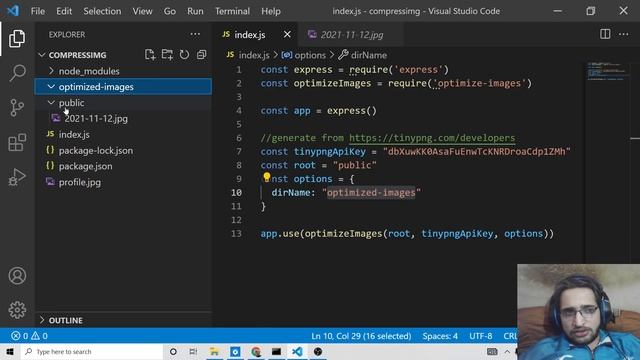Click Spaces: 4 indentation setting
Screen dimensions: 640x360
click(x=440, y=336)
